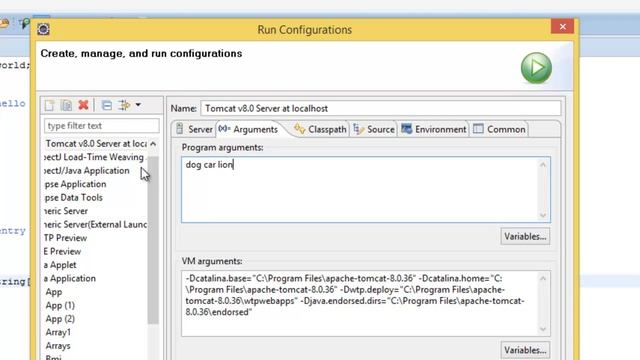Select AspectJ/Java Application item

(x=87, y=171)
